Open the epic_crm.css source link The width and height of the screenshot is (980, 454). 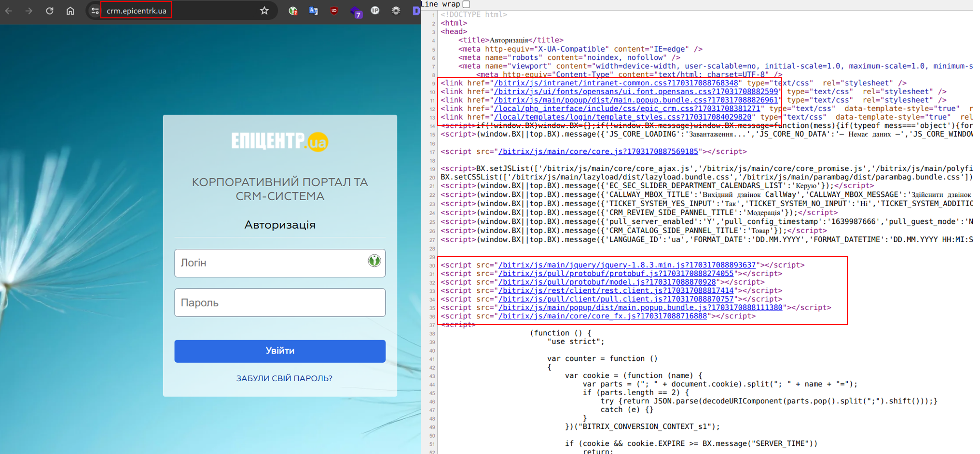pos(627,109)
